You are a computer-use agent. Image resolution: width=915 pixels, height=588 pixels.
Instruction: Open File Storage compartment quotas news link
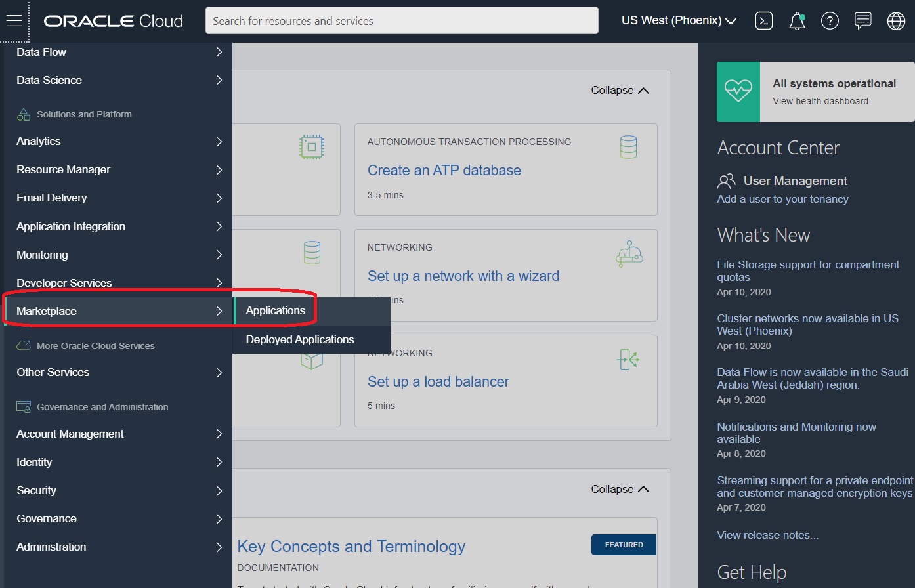pyautogui.click(x=808, y=270)
